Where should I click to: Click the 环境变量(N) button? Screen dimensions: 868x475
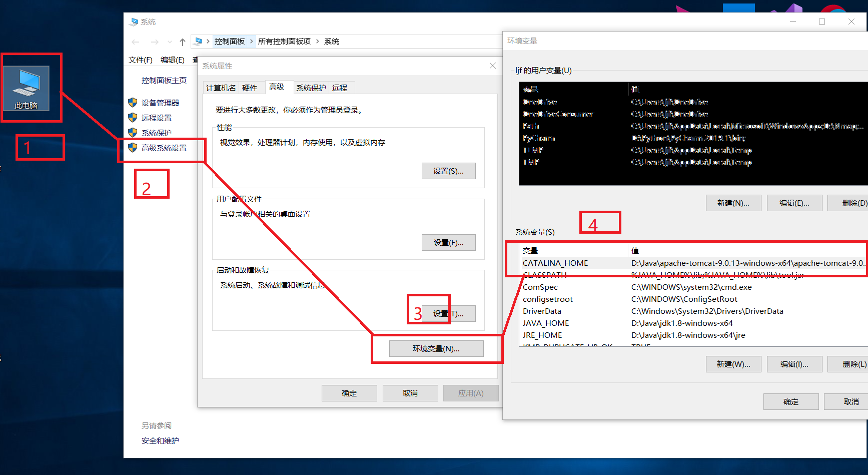point(436,348)
